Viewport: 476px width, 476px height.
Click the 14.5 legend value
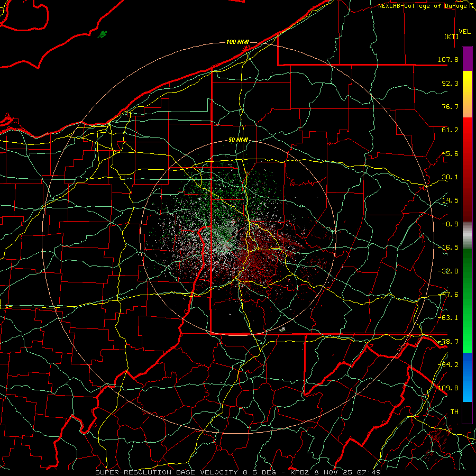point(450,200)
